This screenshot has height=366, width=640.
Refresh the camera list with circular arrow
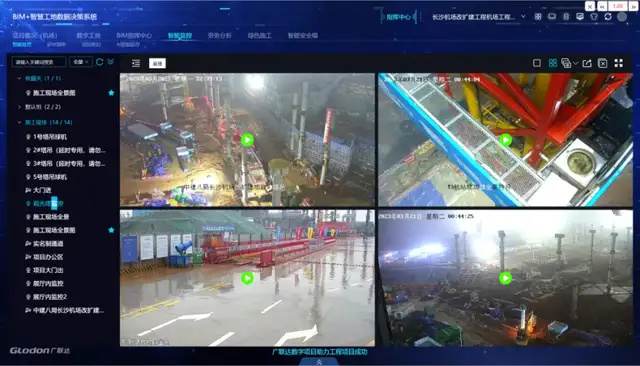click(99, 62)
